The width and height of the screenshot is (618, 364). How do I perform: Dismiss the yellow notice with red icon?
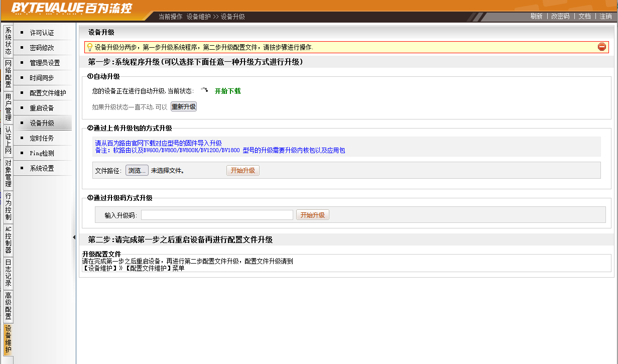602,47
